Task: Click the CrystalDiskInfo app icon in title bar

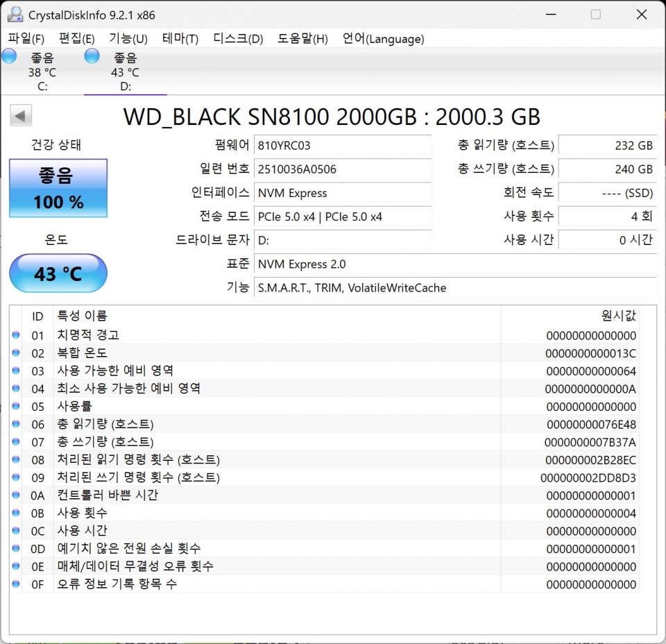Action: point(15,15)
